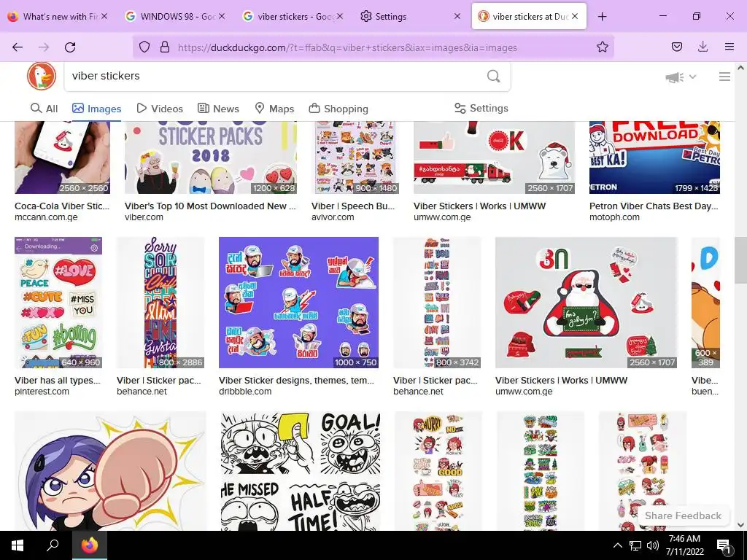
Task: Close the viber stickers Google tab
Action: [340, 16]
